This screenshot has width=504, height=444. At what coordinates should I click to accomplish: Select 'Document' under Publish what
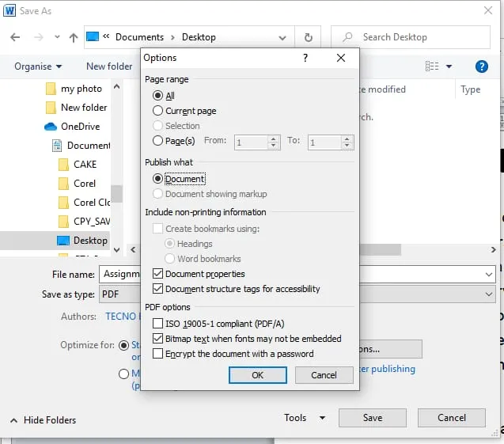tap(157, 178)
